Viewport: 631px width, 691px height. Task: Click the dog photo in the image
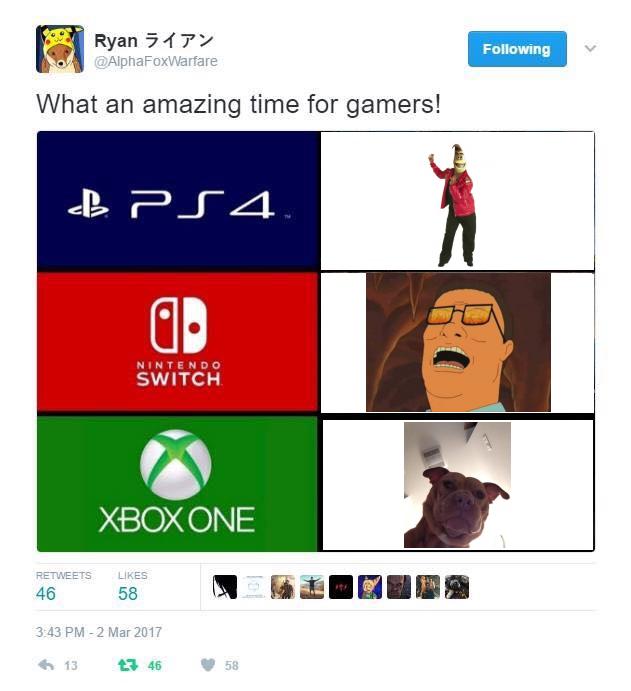click(457, 485)
